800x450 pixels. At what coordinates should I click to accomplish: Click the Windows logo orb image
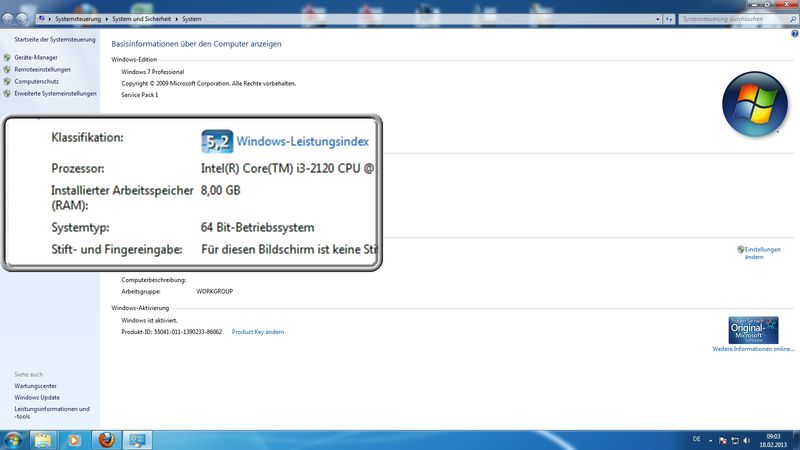(755, 104)
